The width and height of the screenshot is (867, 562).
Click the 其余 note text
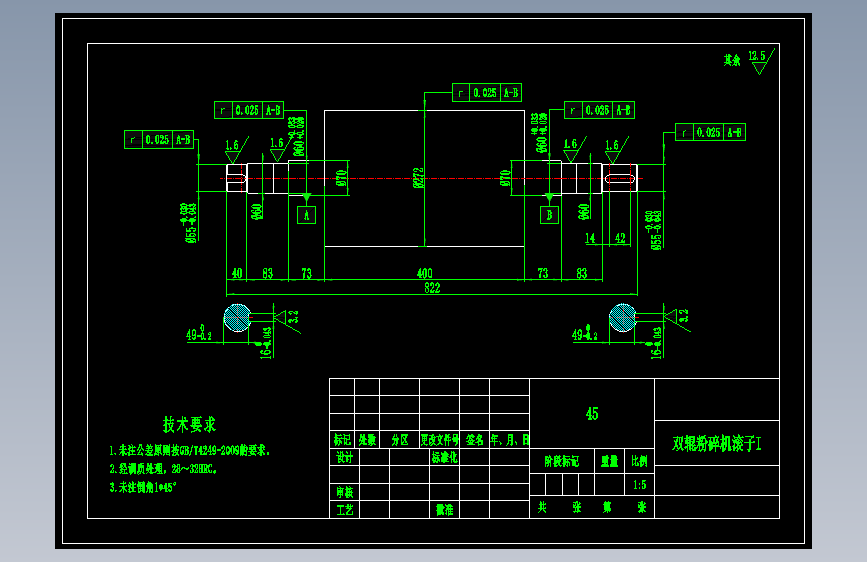[732, 60]
